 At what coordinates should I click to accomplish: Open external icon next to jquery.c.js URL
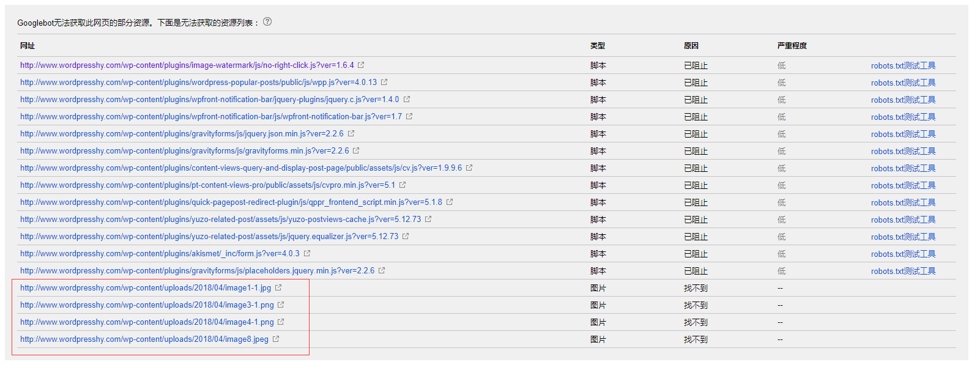coord(407,99)
